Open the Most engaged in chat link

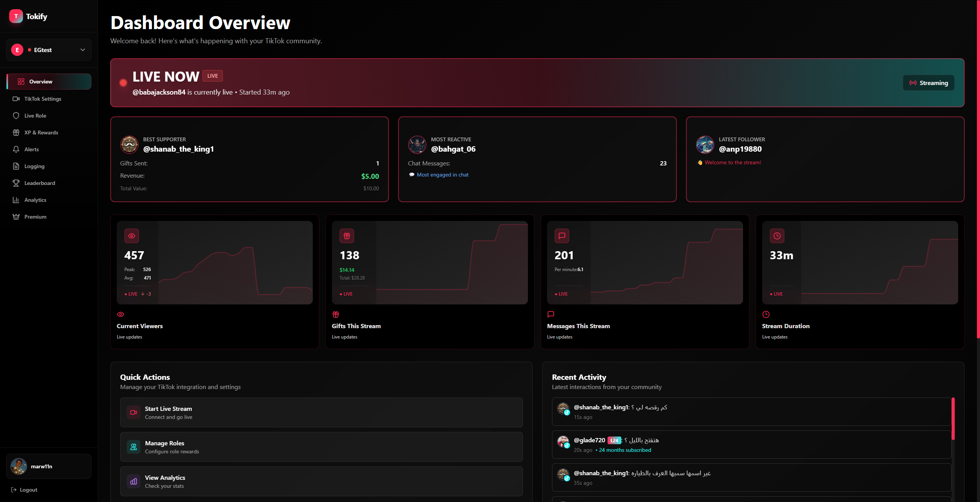(x=442, y=175)
